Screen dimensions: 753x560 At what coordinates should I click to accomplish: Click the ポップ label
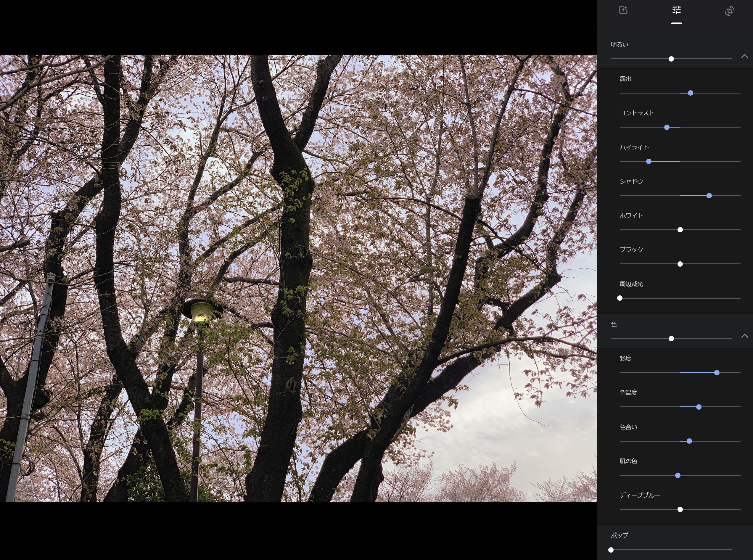pos(620,535)
